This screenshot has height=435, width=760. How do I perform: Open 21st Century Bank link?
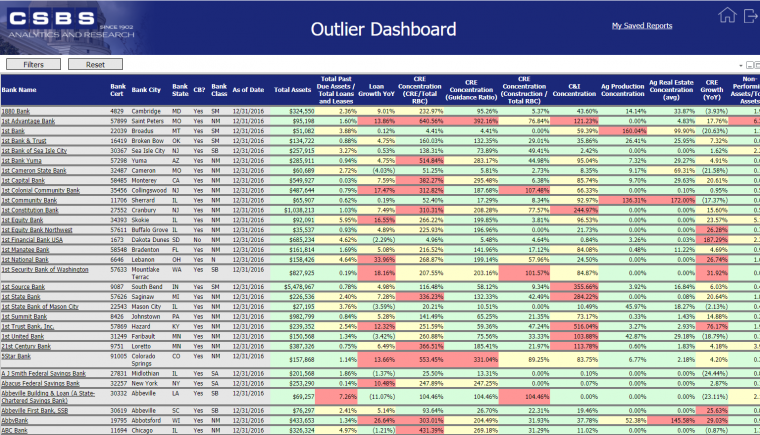click(26, 346)
